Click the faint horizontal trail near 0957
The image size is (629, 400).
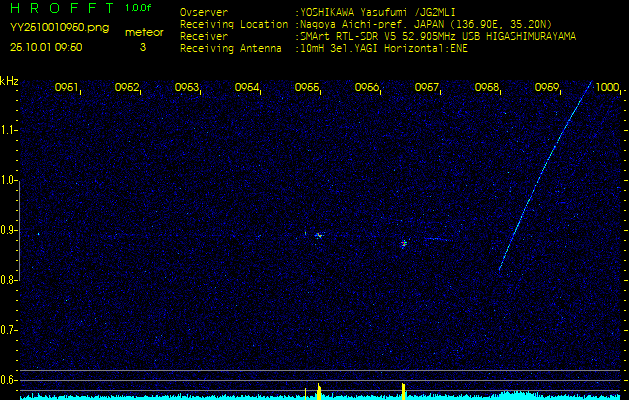[438, 240]
